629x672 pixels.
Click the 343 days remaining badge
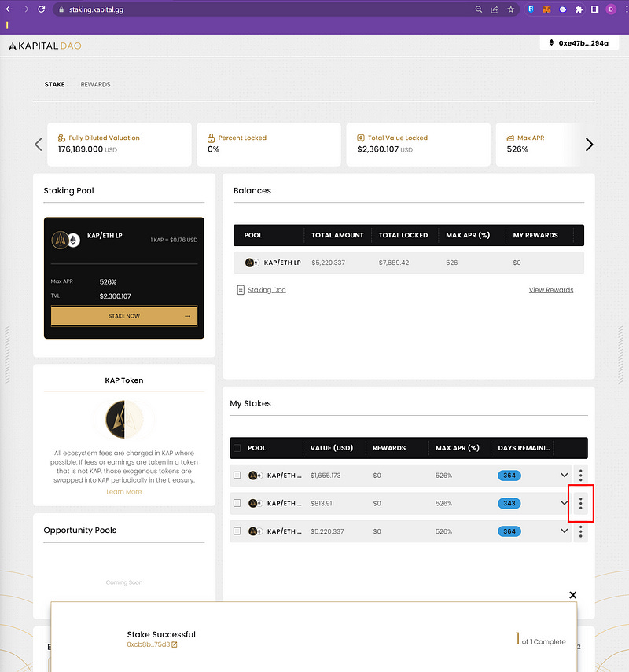(x=509, y=503)
